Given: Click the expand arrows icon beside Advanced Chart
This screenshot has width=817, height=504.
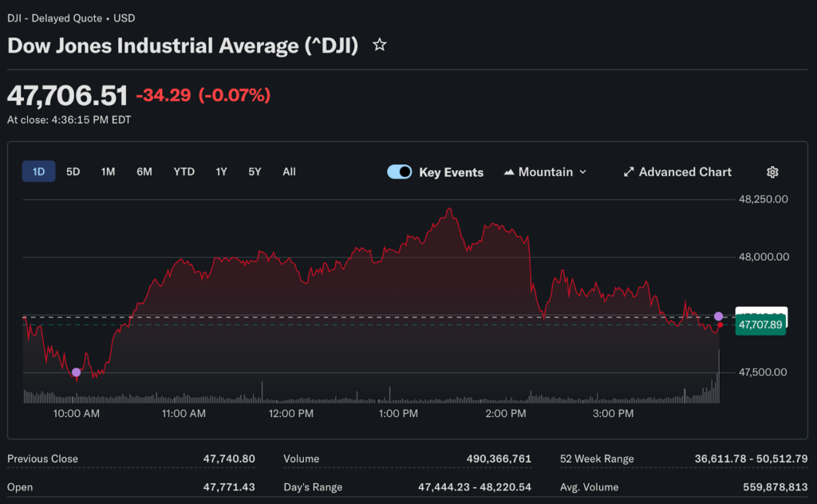Looking at the screenshot, I should pyautogui.click(x=629, y=172).
